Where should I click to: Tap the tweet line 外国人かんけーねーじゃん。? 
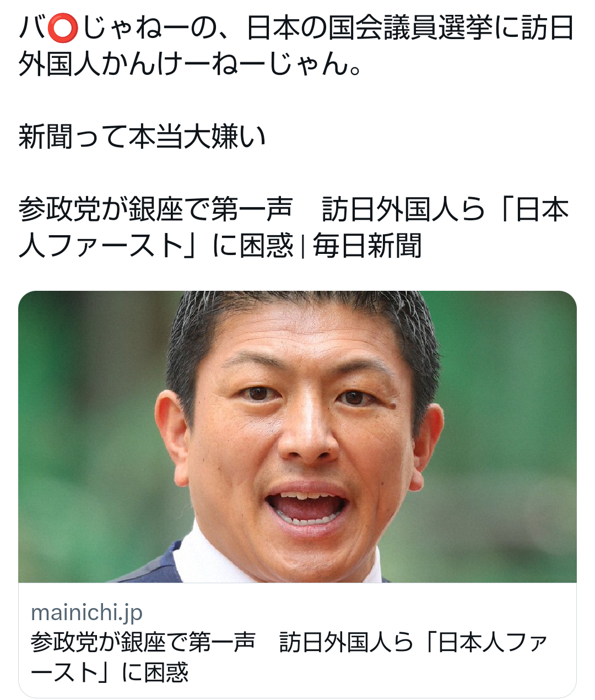coord(191,64)
